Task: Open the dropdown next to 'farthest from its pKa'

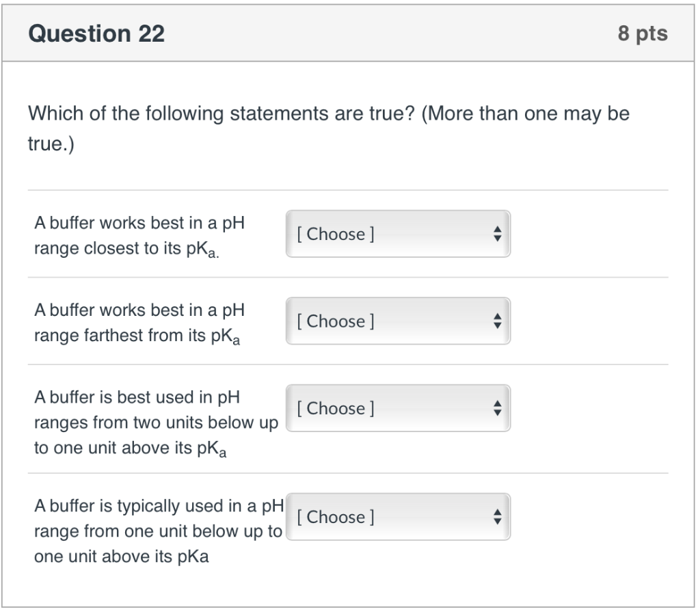Action: (399, 321)
